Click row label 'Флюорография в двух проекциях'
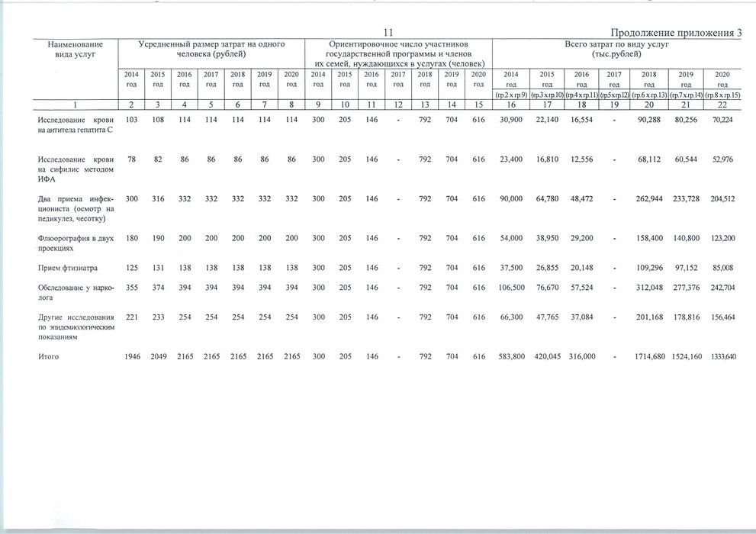This screenshot has width=756, height=534. coord(76,243)
